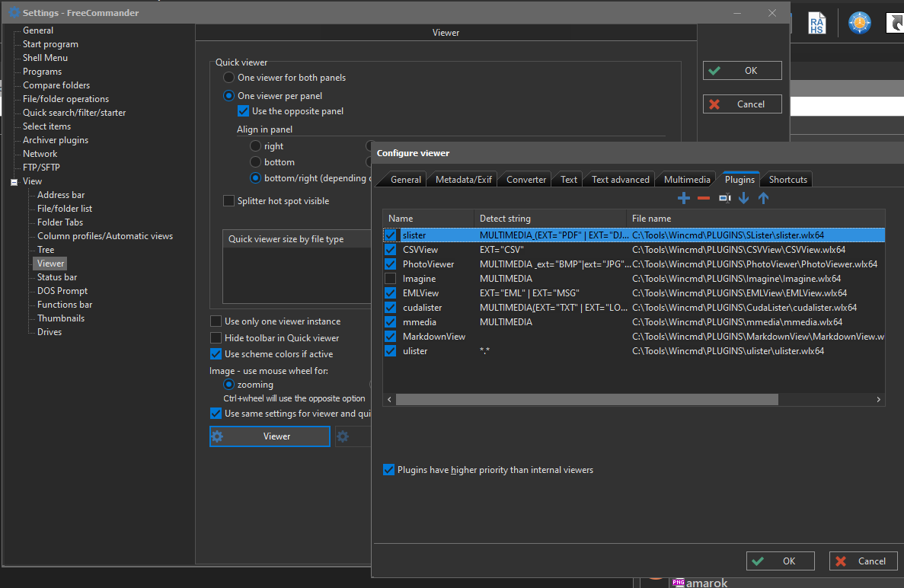Image resolution: width=904 pixels, height=588 pixels.
Task: Click the Viewer configuration button
Action: click(x=270, y=436)
